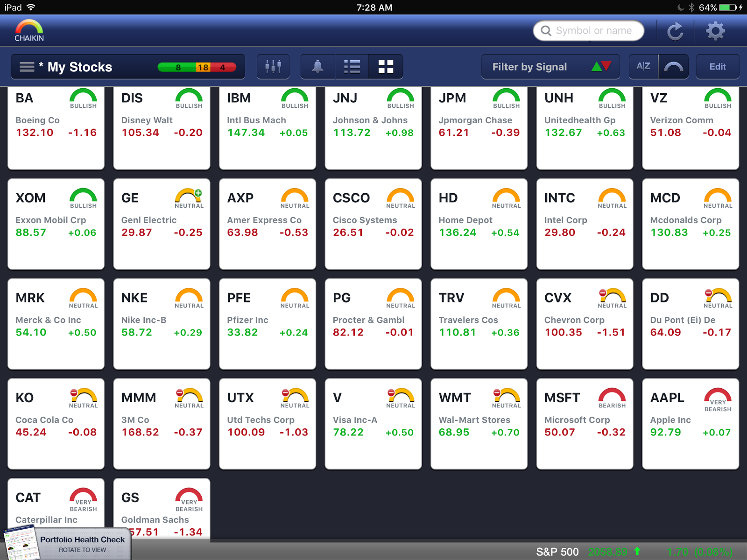Tap the Wi-Fi status icon
The image size is (747, 560).
(x=31, y=7)
